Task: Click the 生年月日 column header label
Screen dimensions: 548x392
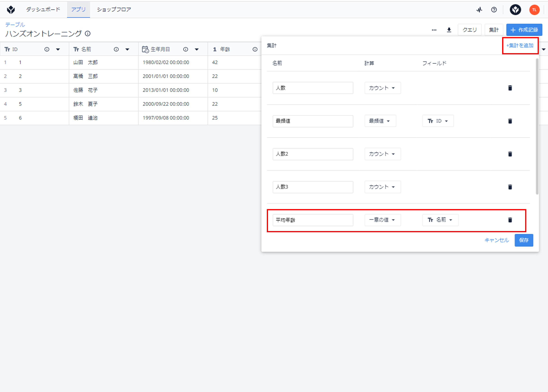Action: click(160, 49)
